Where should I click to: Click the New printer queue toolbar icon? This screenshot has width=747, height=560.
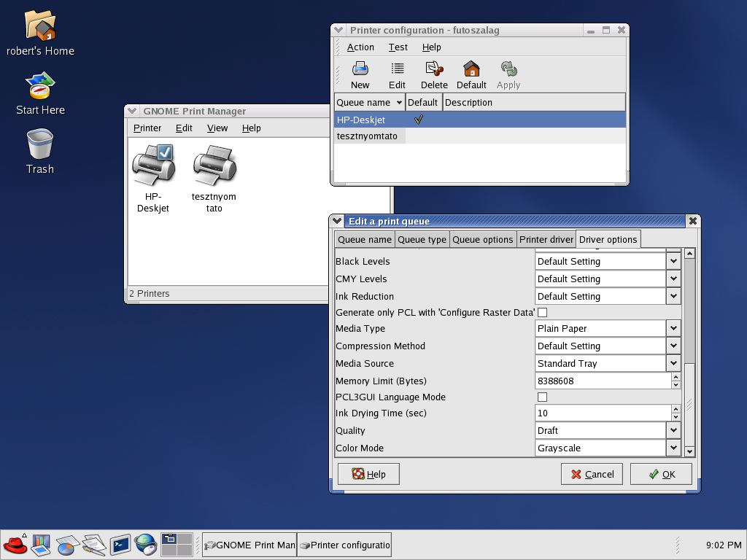pyautogui.click(x=360, y=75)
